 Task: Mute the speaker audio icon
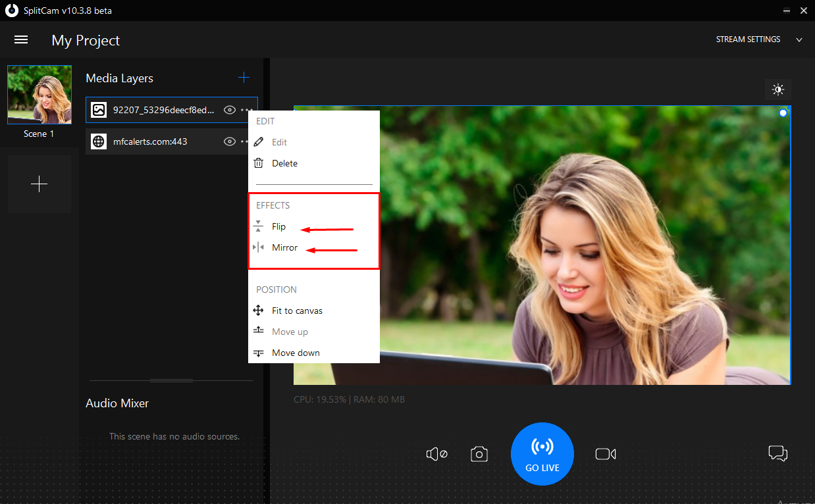point(436,454)
